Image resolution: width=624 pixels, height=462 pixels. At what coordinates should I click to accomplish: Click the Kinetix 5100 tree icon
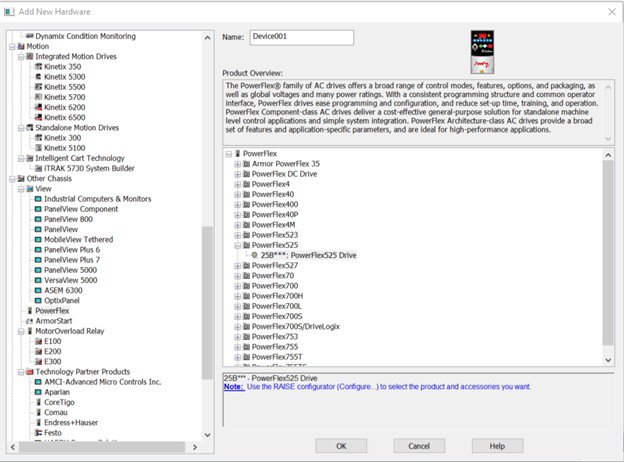[38, 148]
